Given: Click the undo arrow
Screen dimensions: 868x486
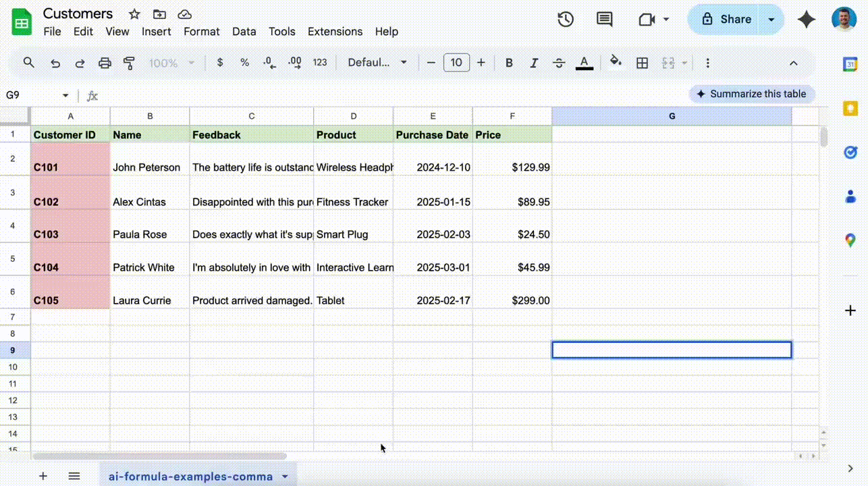Looking at the screenshot, I should (x=55, y=63).
